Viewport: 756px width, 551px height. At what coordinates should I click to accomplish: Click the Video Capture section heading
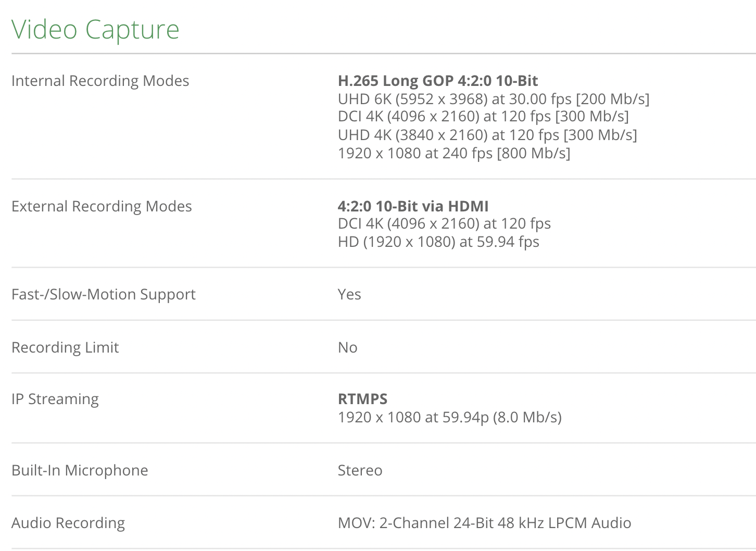95,29
